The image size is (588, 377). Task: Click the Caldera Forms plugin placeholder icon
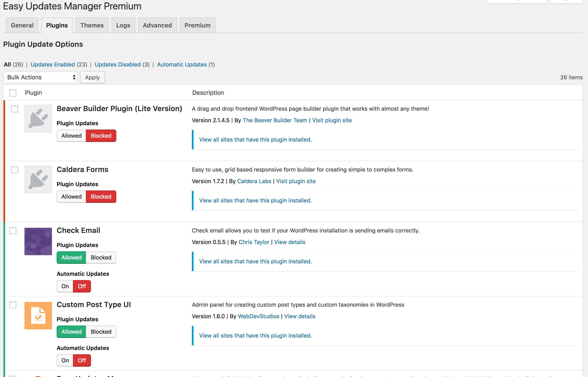(38, 179)
